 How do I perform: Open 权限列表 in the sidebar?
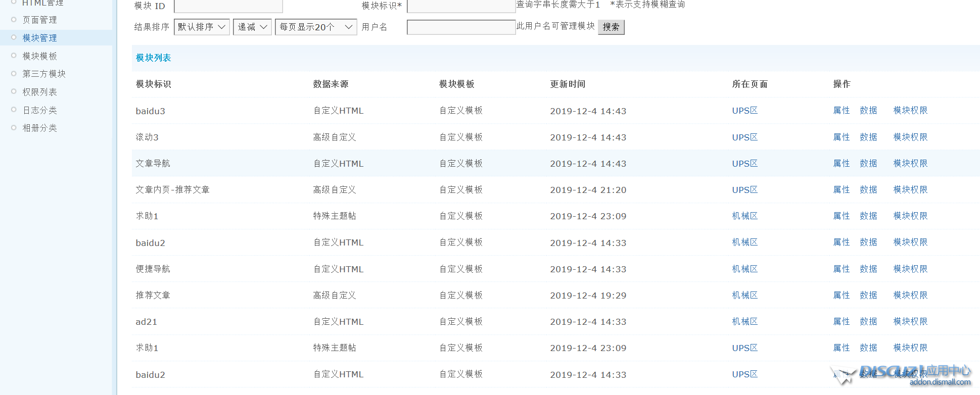[39, 92]
